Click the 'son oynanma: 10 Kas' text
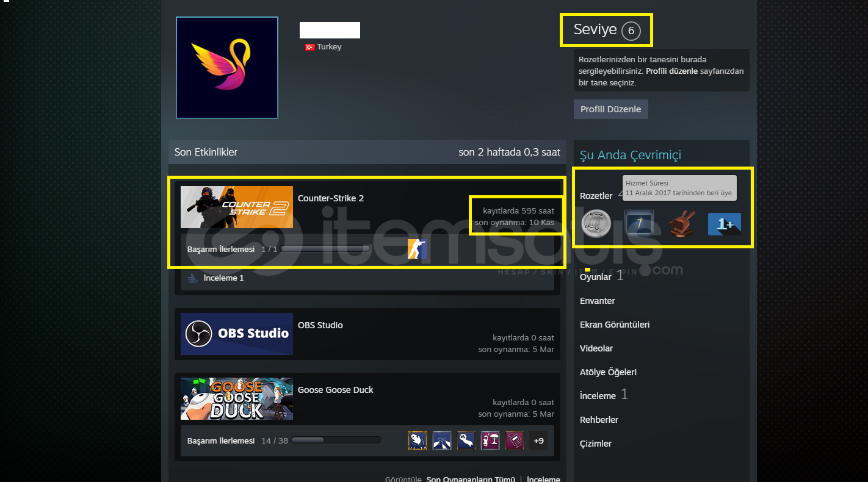 click(515, 223)
